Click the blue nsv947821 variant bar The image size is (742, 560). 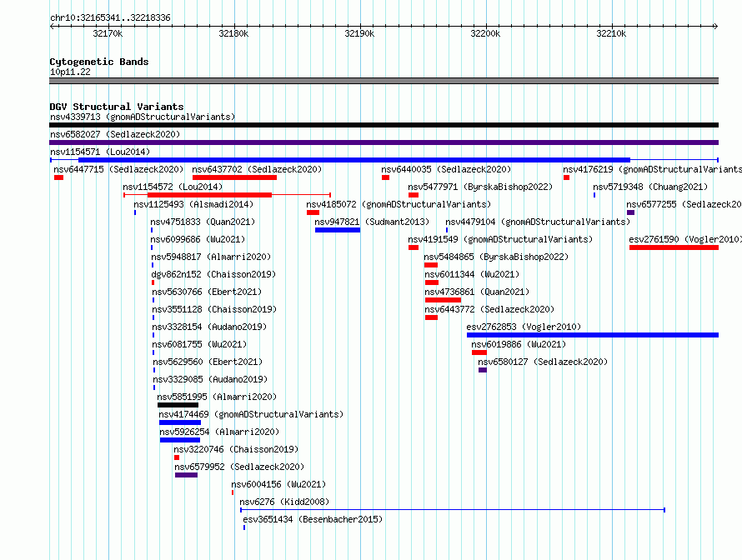tap(338, 230)
